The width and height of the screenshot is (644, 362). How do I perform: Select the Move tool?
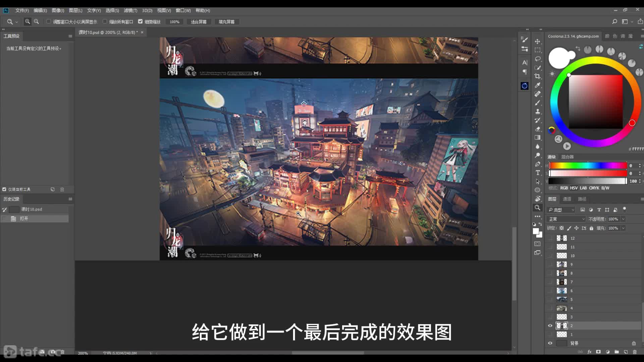pos(537,42)
